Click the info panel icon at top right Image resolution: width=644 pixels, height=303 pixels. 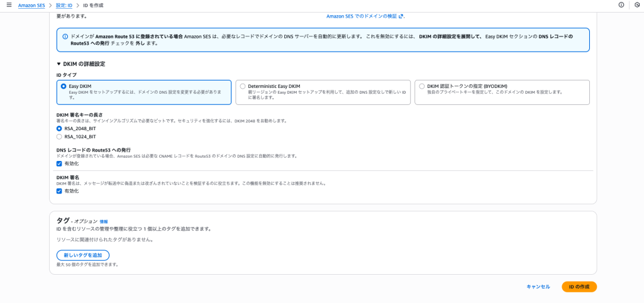[621, 5]
